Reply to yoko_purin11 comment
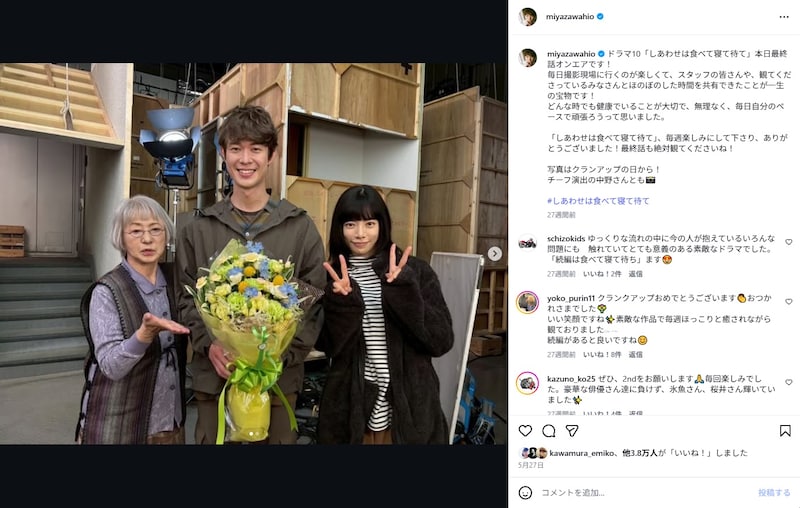800x508 pixels. click(635, 354)
